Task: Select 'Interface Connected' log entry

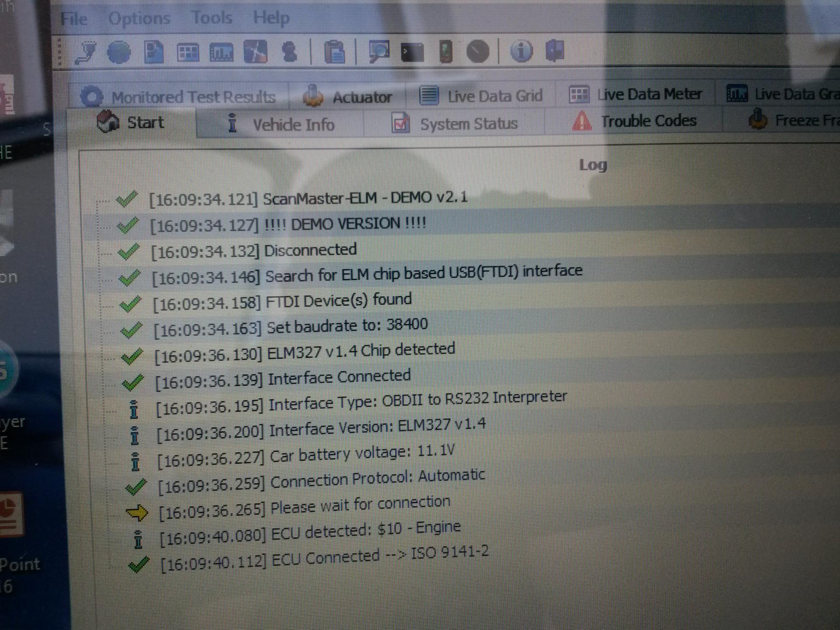Action: point(283,378)
